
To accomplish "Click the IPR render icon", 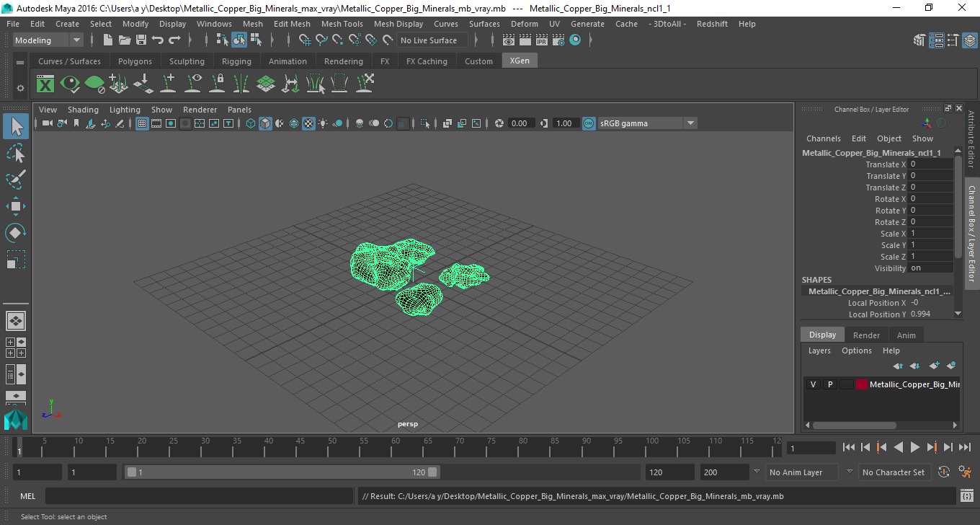I will (x=542, y=40).
